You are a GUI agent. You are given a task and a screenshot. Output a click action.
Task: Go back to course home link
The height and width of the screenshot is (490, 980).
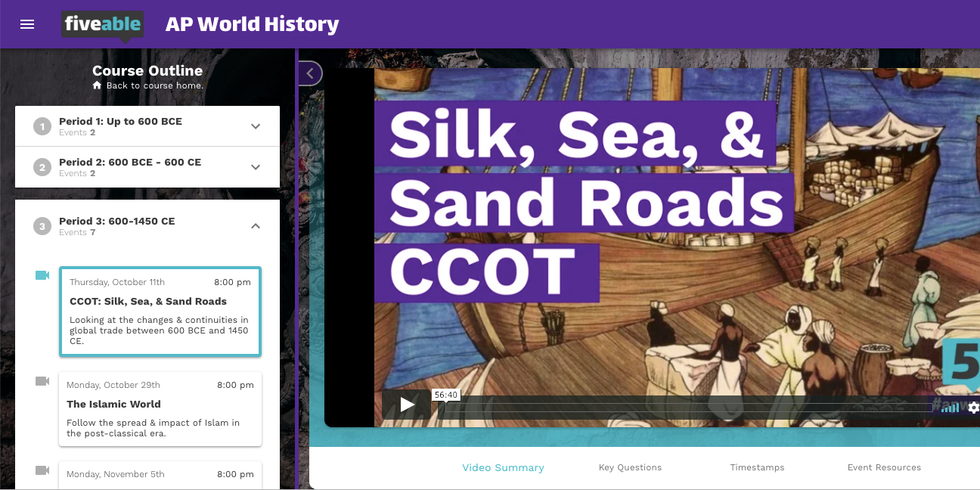pos(154,85)
